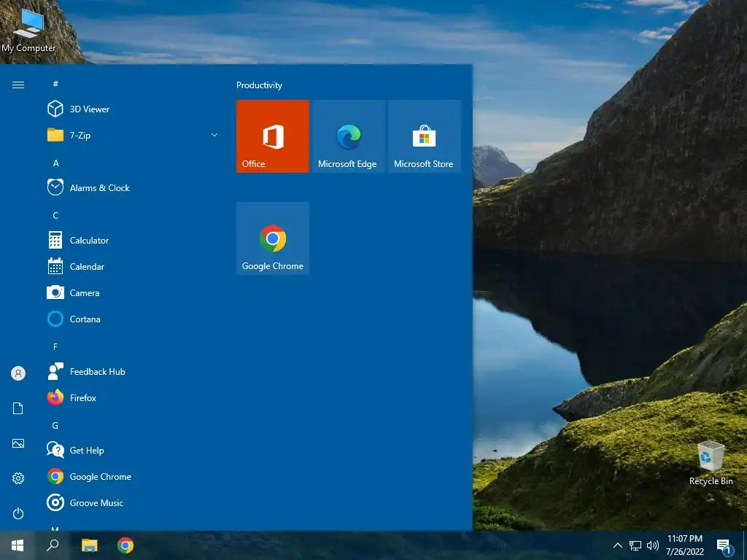Open the user account icon
The width and height of the screenshot is (747, 560).
pos(18,373)
